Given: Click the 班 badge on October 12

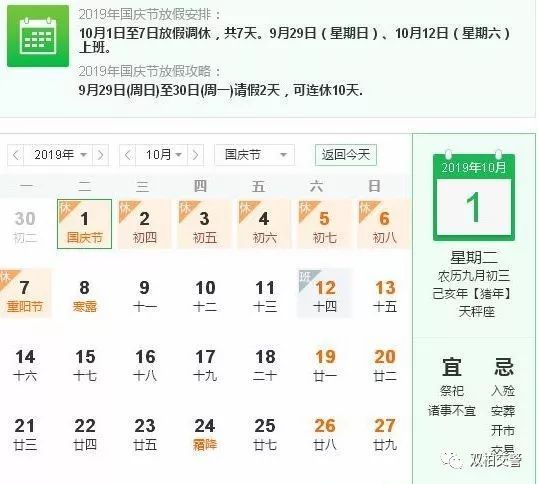Looking at the screenshot, I should [306, 278].
